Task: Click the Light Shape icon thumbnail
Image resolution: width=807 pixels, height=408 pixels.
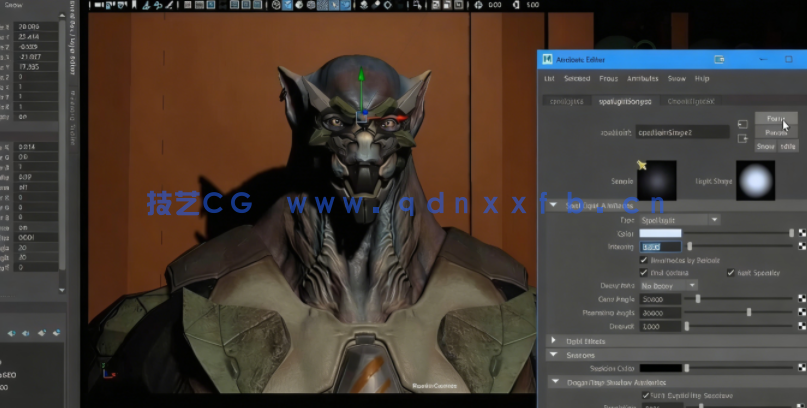Action: point(755,180)
